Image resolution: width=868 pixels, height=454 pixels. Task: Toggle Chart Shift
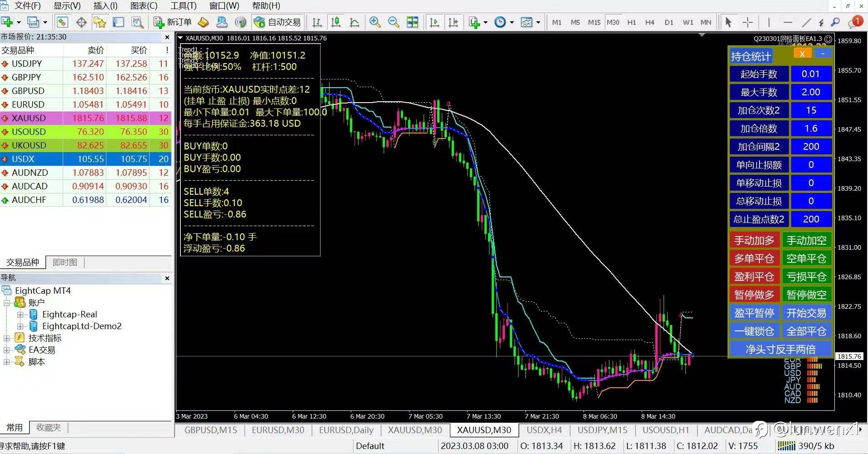453,22
